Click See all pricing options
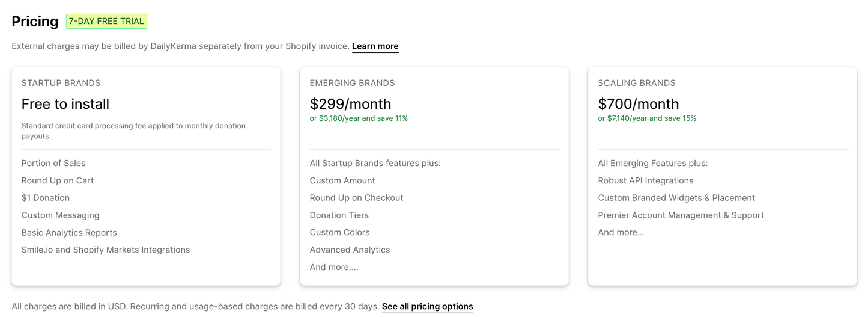868x317 pixels. click(427, 307)
